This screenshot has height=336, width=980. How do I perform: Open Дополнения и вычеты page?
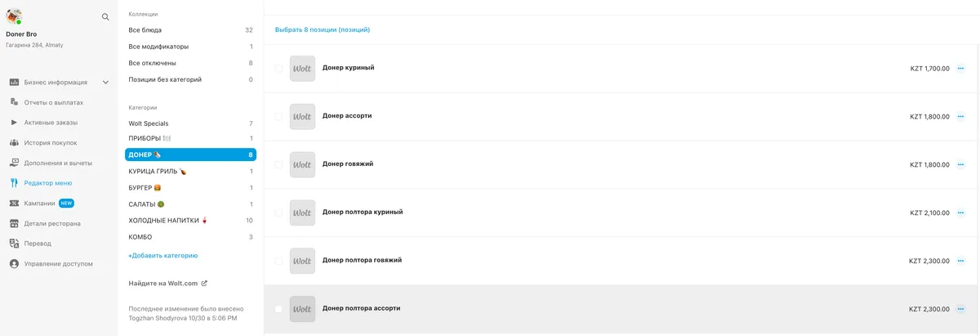59,163
